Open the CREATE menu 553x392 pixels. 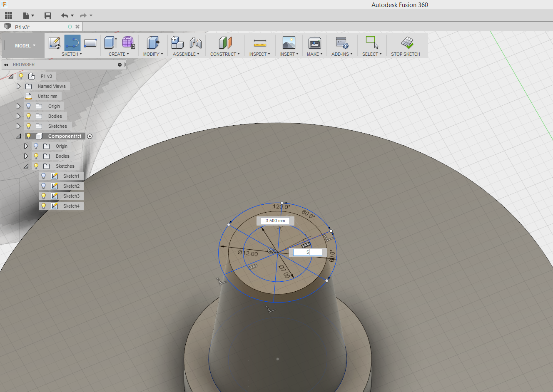pyautogui.click(x=119, y=54)
